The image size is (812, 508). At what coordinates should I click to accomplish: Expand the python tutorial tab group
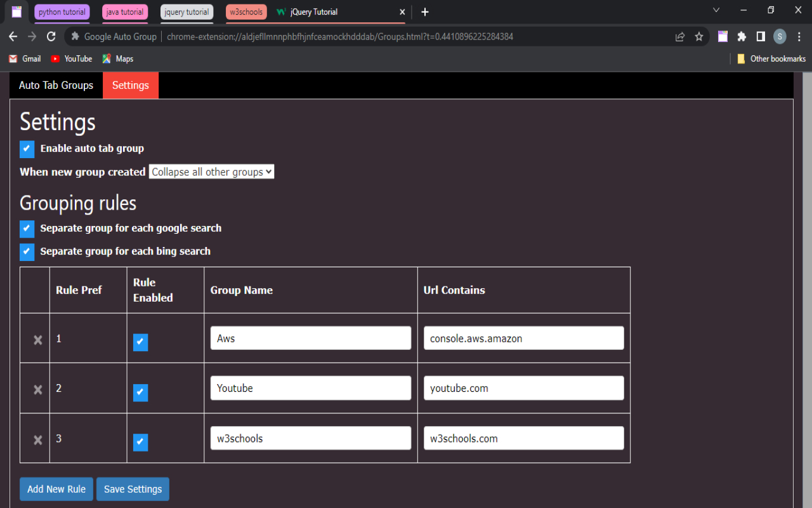click(x=62, y=12)
